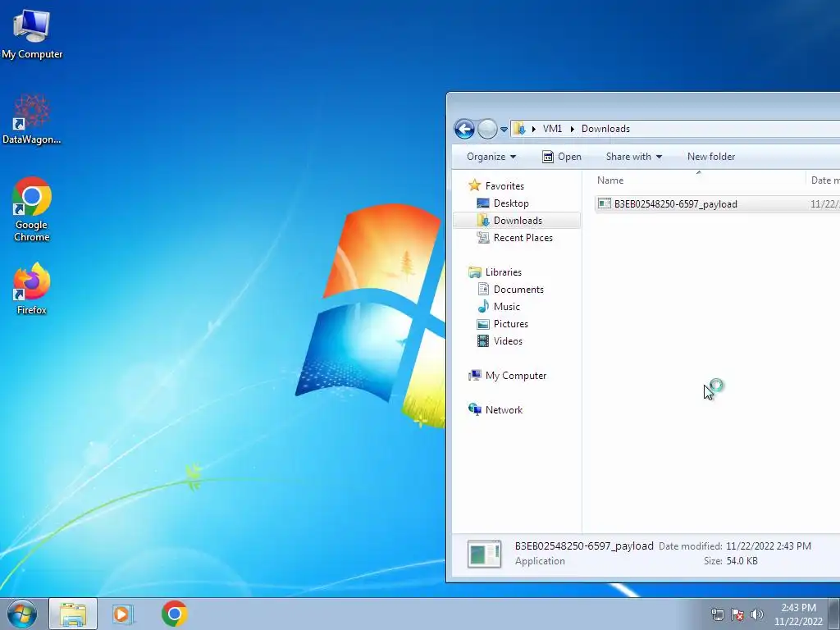Click the New folder button
The image size is (840, 630).
(x=711, y=157)
